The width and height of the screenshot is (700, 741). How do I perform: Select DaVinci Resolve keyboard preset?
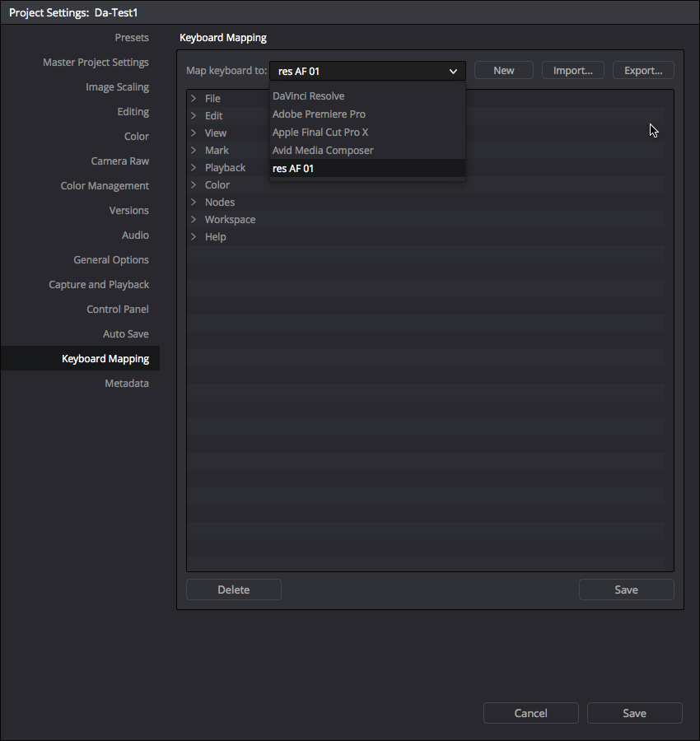pos(309,96)
